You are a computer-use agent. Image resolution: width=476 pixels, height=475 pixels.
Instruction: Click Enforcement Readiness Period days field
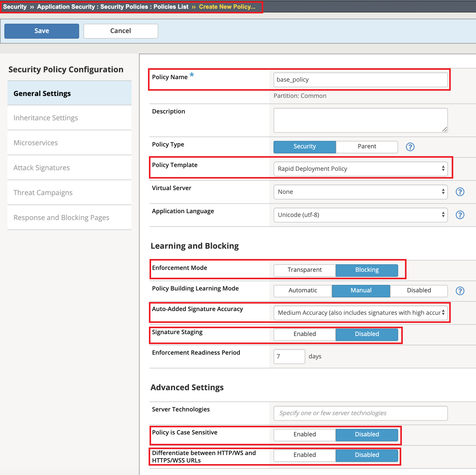tap(289, 356)
